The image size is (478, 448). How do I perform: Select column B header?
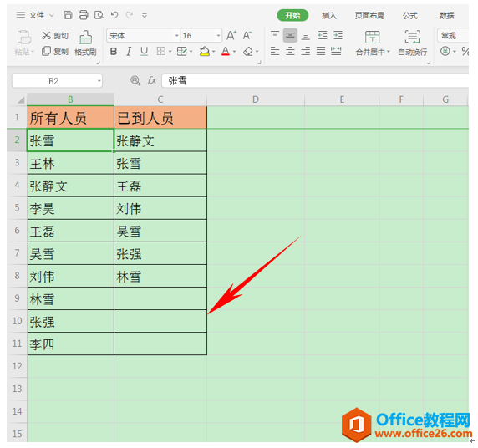[70, 99]
